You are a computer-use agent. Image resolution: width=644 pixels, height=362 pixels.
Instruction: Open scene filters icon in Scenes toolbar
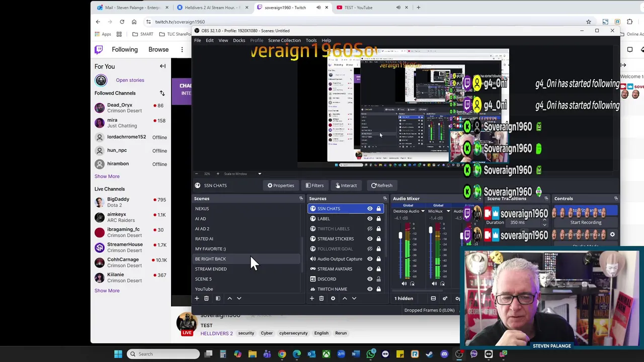click(218, 299)
